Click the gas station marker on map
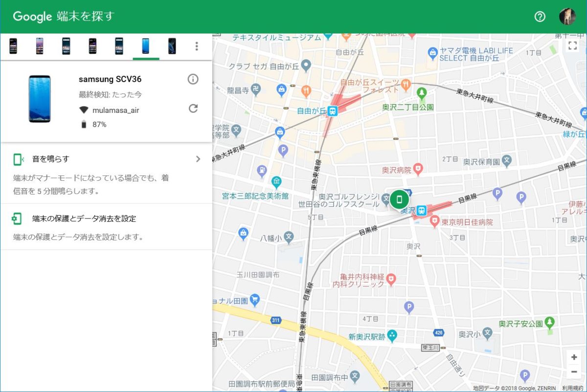 point(262,171)
